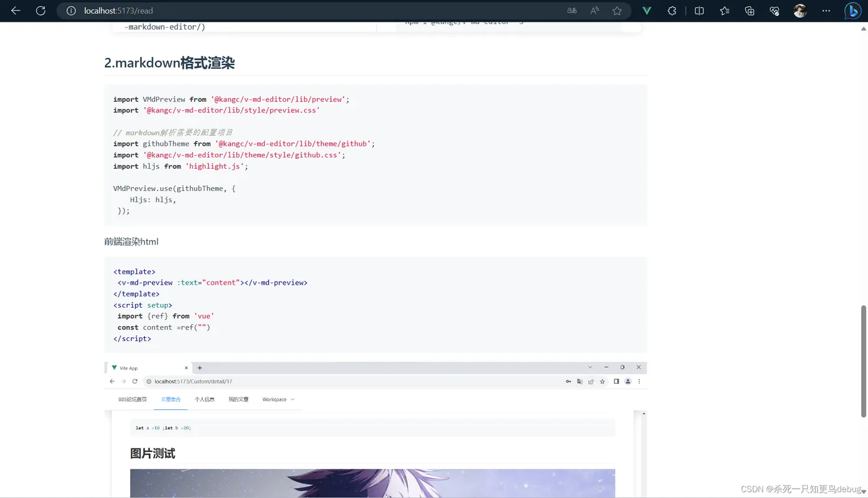Click the <v-md-preview :text="content"> code line
The width and height of the screenshot is (868, 498).
[213, 283]
